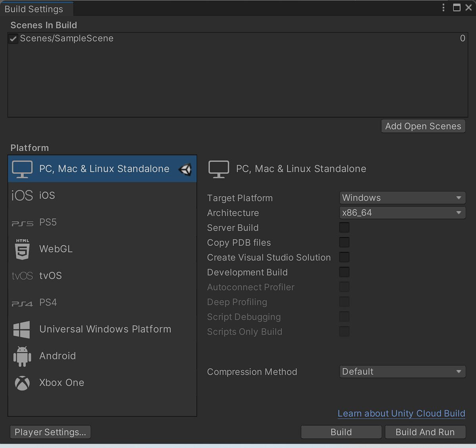476x448 pixels.
Task: Click the Build And Run button
Action: tap(425, 432)
